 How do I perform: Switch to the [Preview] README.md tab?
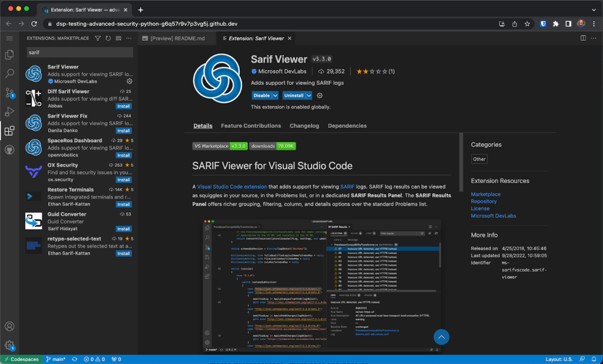[x=177, y=38]
